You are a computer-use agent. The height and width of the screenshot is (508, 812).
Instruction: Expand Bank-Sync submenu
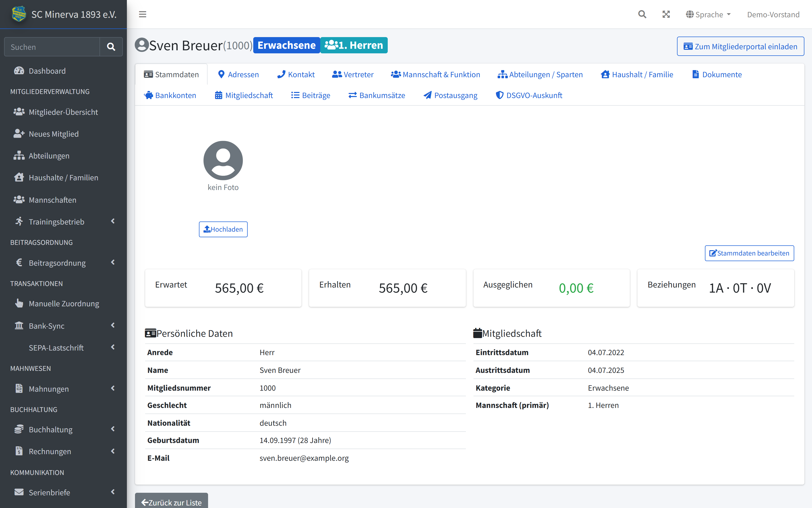[63, 326]
